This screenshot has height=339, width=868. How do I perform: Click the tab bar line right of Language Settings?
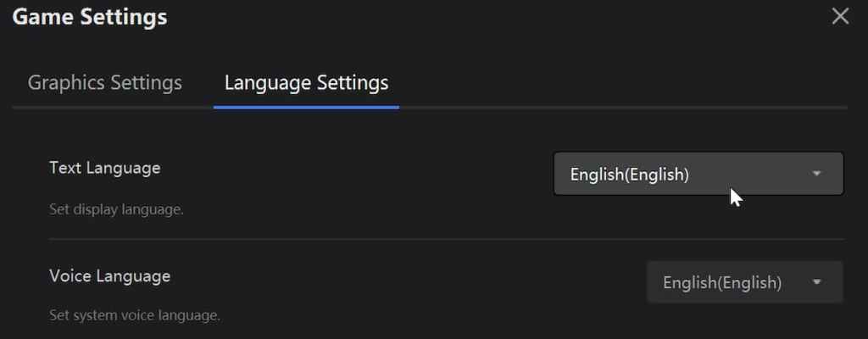619,108
